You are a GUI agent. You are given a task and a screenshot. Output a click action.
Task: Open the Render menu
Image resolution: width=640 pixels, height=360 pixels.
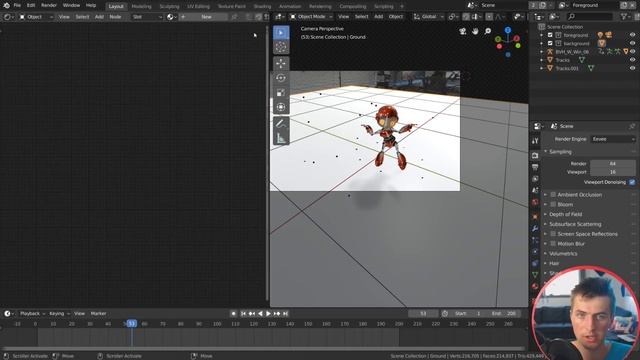tap(49, 5)
